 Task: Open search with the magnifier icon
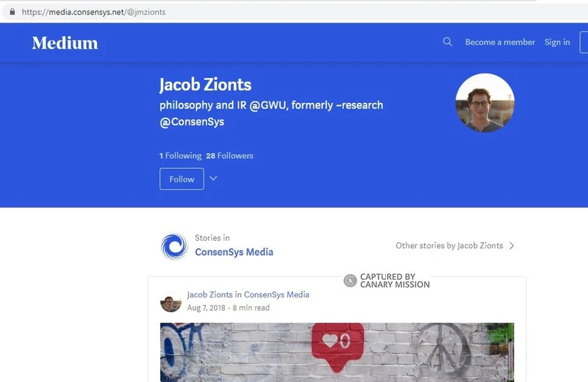click(448, 42)
